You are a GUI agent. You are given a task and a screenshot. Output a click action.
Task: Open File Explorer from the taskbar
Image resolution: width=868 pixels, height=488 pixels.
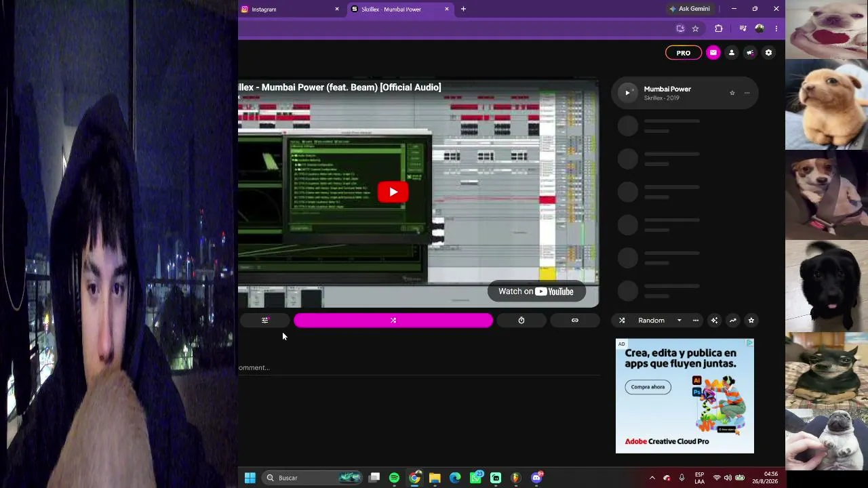435,478
